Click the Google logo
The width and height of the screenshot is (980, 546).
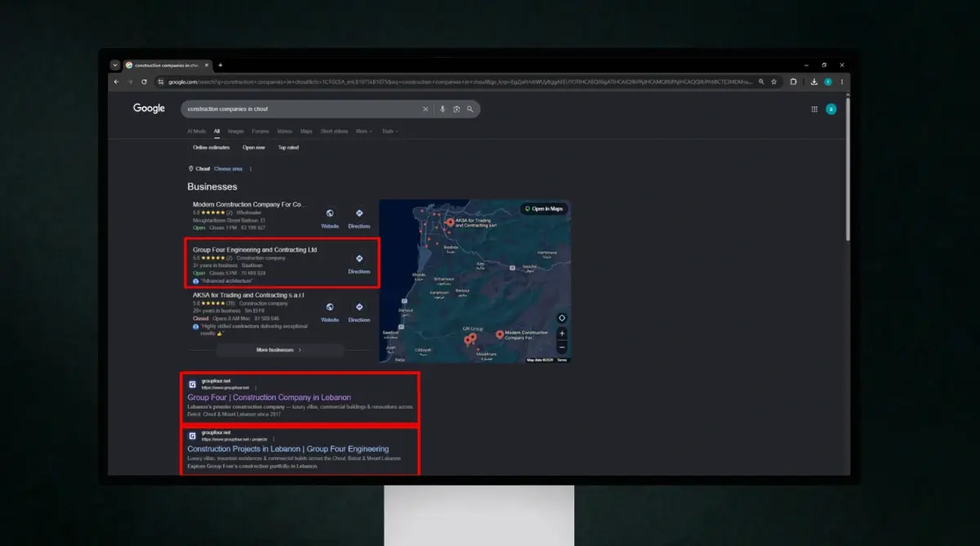coord(149,108)
